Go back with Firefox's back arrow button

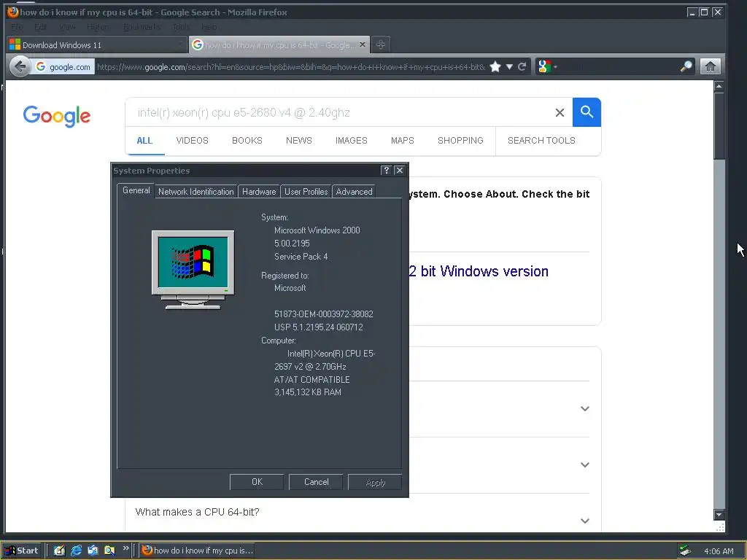tap(20, 66)
